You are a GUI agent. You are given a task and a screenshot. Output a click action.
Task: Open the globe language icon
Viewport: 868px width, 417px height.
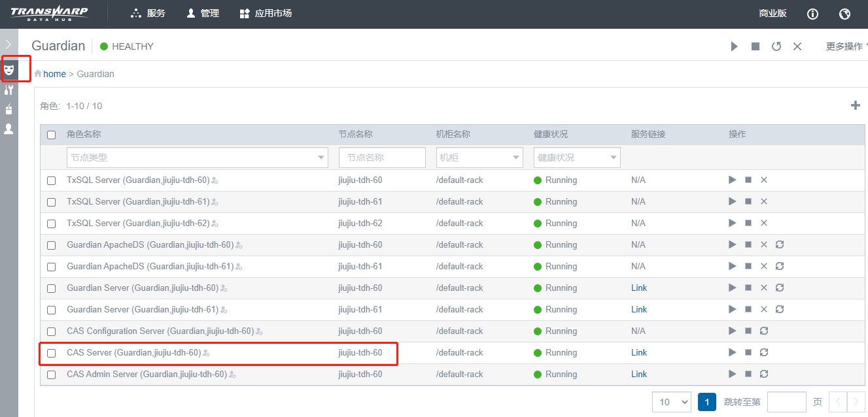click(x=844, y=14)
